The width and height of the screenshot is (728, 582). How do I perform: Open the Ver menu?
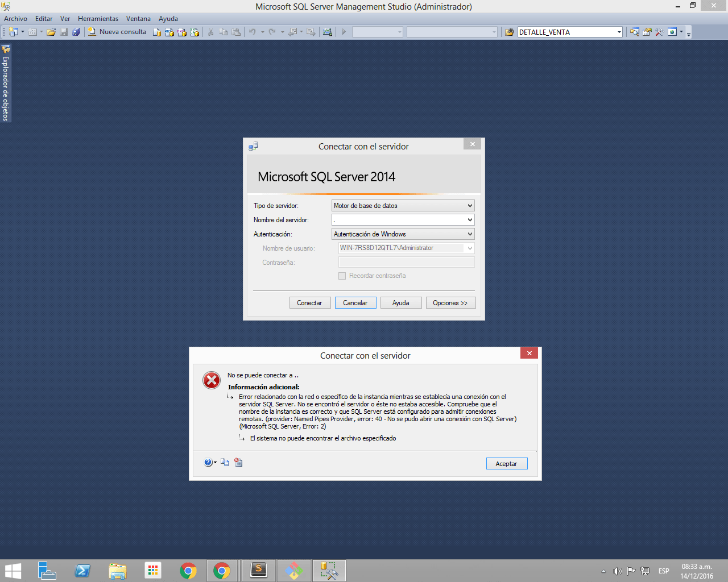pos(65,19)
